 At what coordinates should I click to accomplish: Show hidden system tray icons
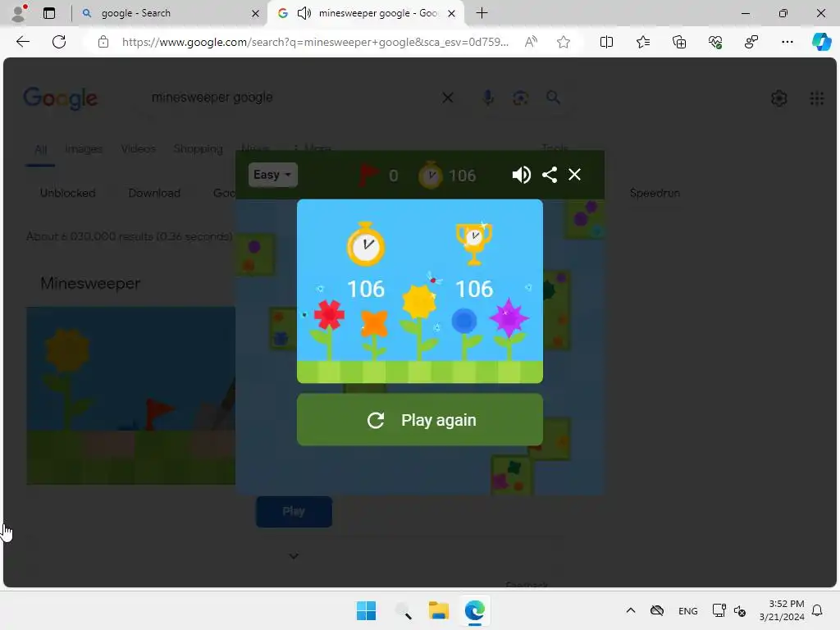point(631,610)
